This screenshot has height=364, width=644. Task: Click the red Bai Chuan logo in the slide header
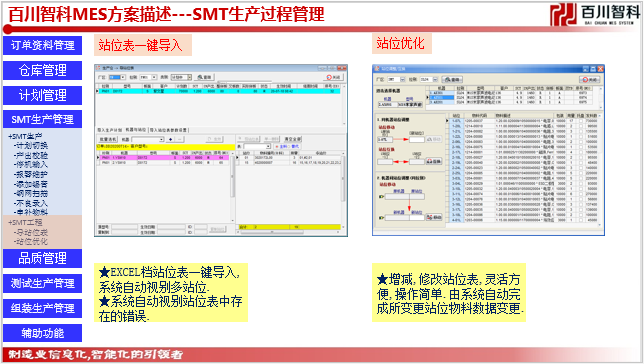point(564,15)
